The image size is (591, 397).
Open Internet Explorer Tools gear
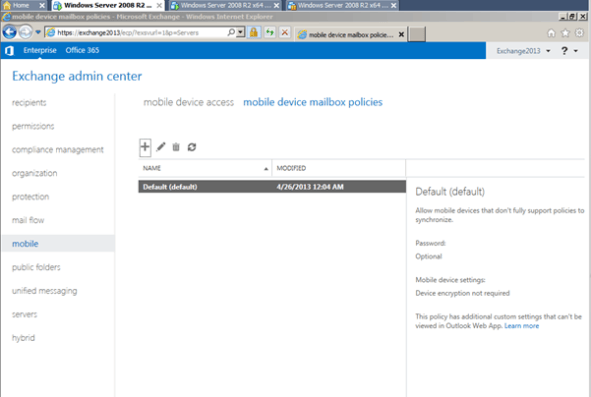(579, 33)
